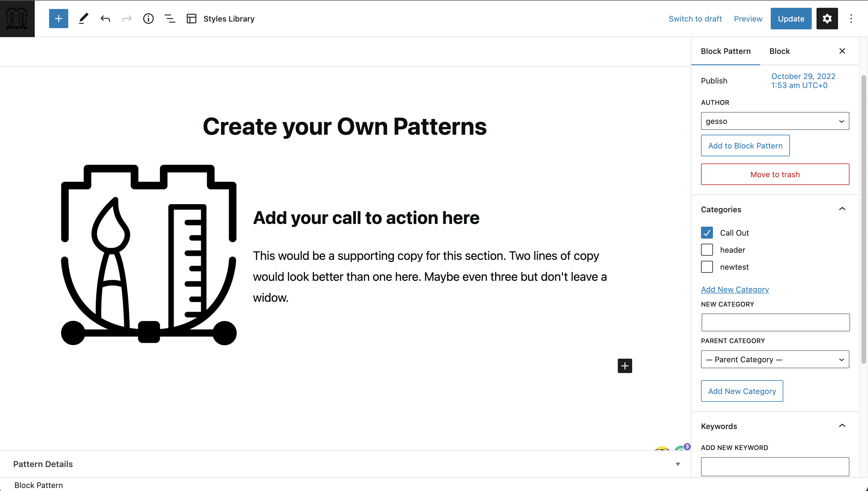The image size is (868, 491).
Task: Collapse the Categories panel
Action: tap(842, 209)
